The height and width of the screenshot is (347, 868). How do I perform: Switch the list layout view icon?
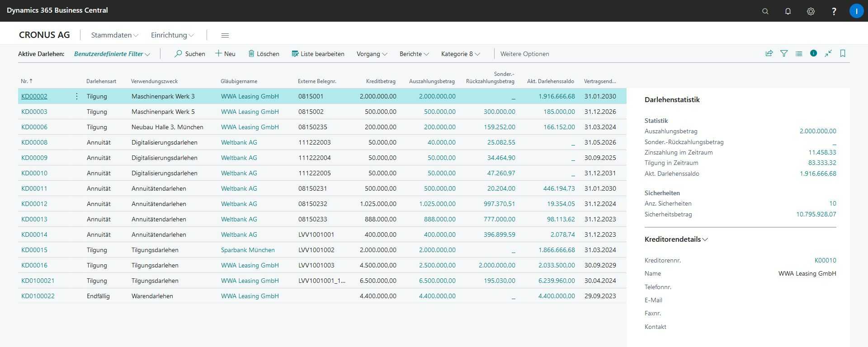tap(799, 53)
